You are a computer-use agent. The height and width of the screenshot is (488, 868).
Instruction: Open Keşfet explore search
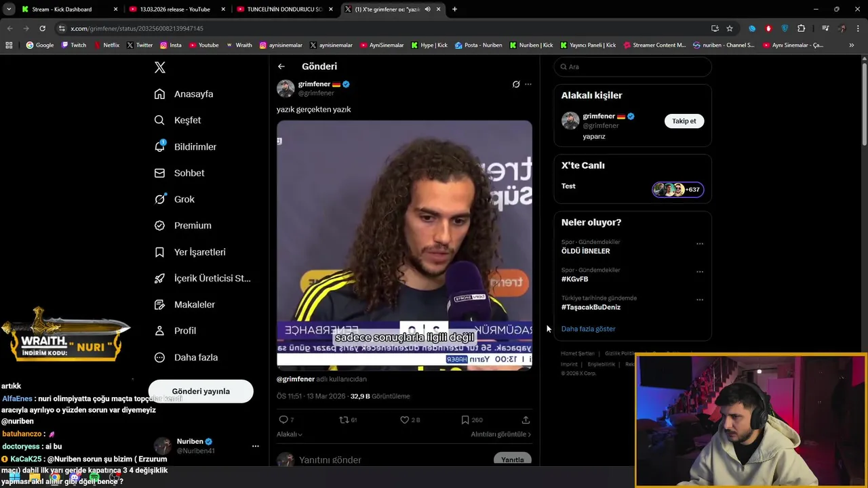(x=178, y=120)
